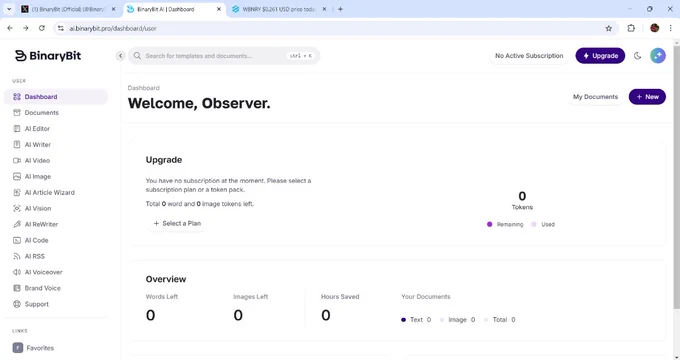Click the BinaryBit logo
This screenshot has width=680, height=360.
48,56
